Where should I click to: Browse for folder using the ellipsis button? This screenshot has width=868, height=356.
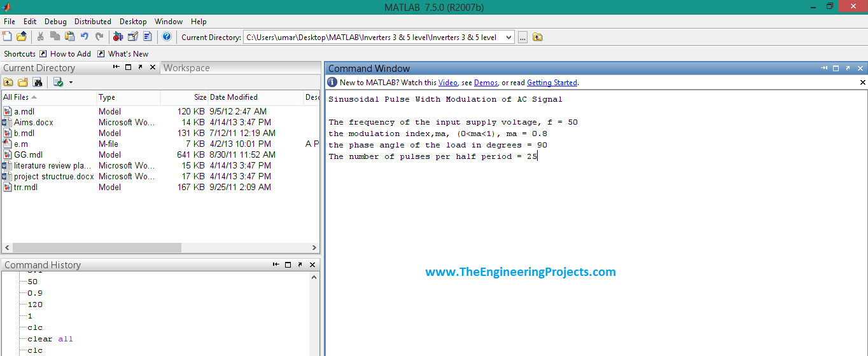522,38
